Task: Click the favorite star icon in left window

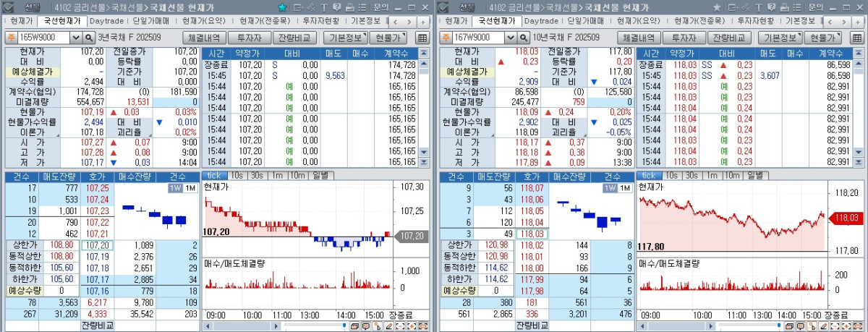Action: point(282,7)
